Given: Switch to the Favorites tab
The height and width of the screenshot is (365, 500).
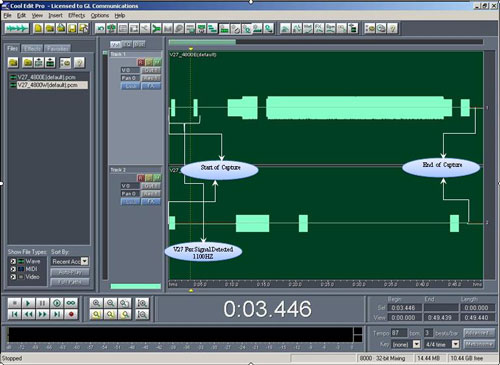Looking at the screenshot, I should 57,49.
